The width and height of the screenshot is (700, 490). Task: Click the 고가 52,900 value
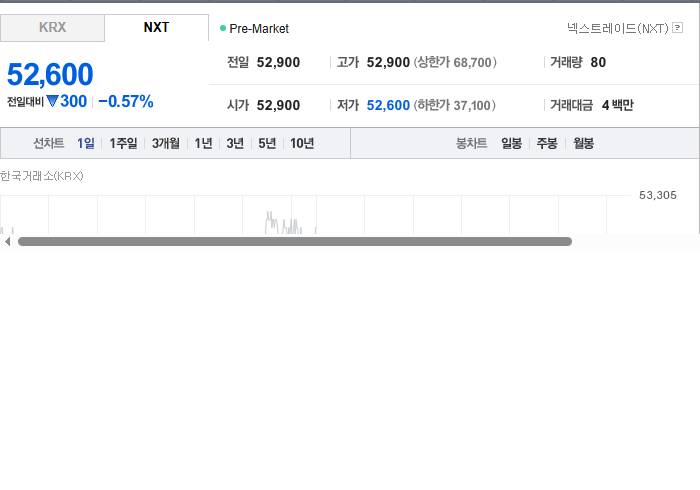tap(388, 62)
